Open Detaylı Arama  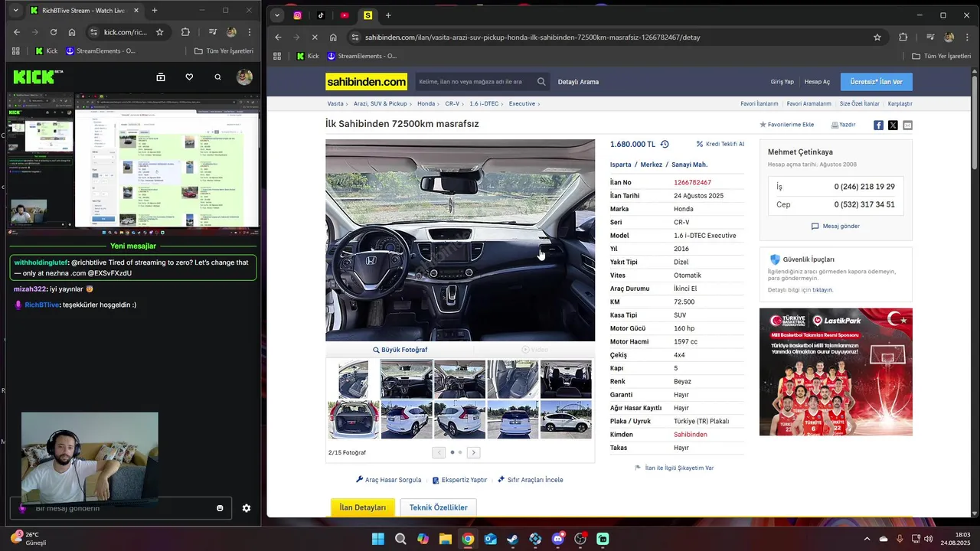click(x=578, y=82)
